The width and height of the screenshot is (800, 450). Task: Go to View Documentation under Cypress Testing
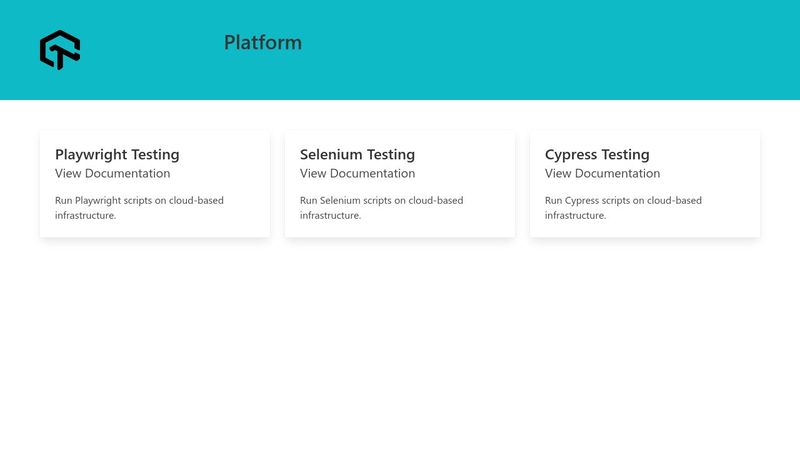(x=602, y=174)
